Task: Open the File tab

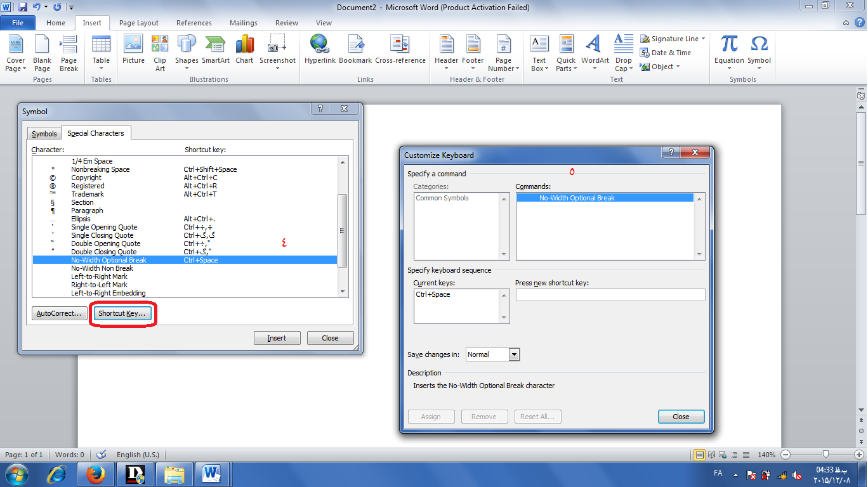Action: click(18, 23)
